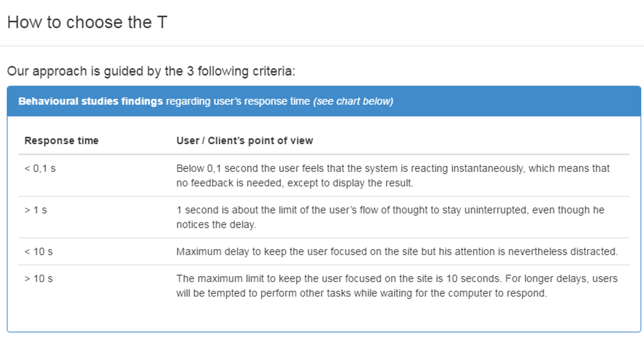Click 'Maximum delay to keep the user focused' text

tap(397, 252)
